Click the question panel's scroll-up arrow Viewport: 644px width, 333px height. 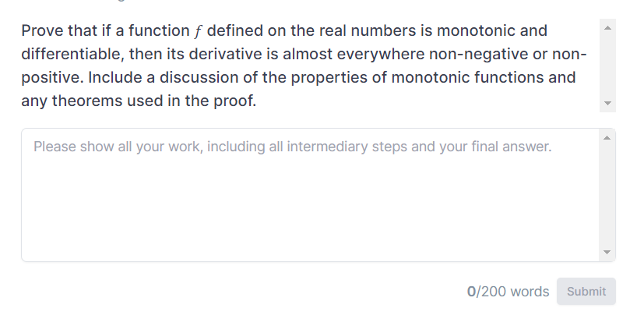tap(608, 28)
